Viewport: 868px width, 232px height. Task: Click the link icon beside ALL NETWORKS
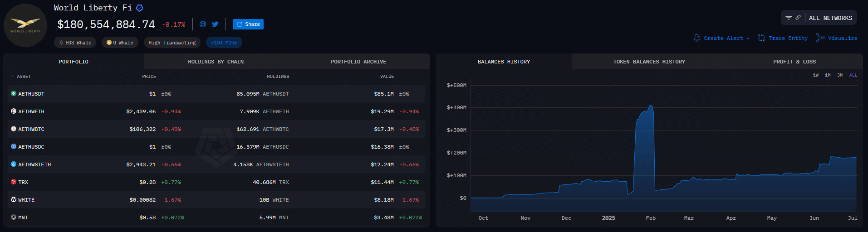pyautogui.click(x=798, y=18)
